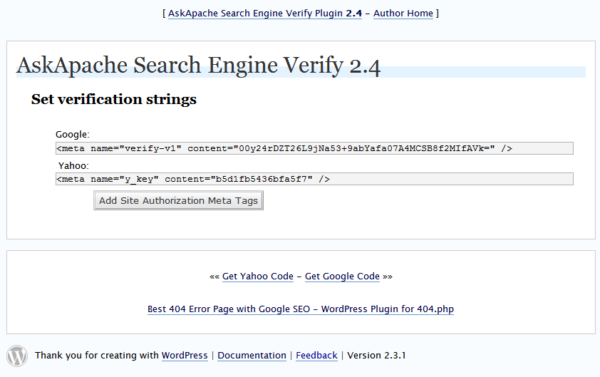Open the Feedback footer link

tap(316, 356)
